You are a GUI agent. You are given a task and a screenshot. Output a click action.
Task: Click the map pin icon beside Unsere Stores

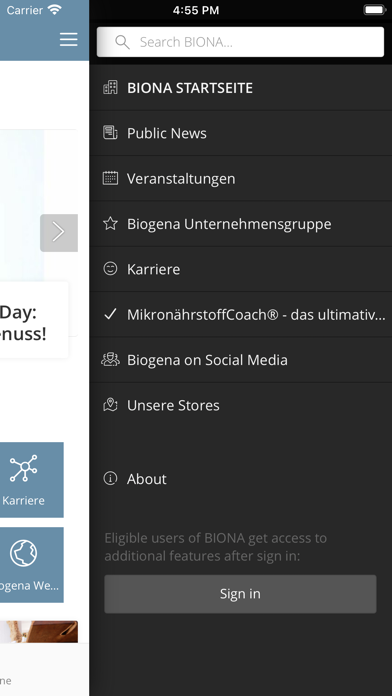coord(110,404)
